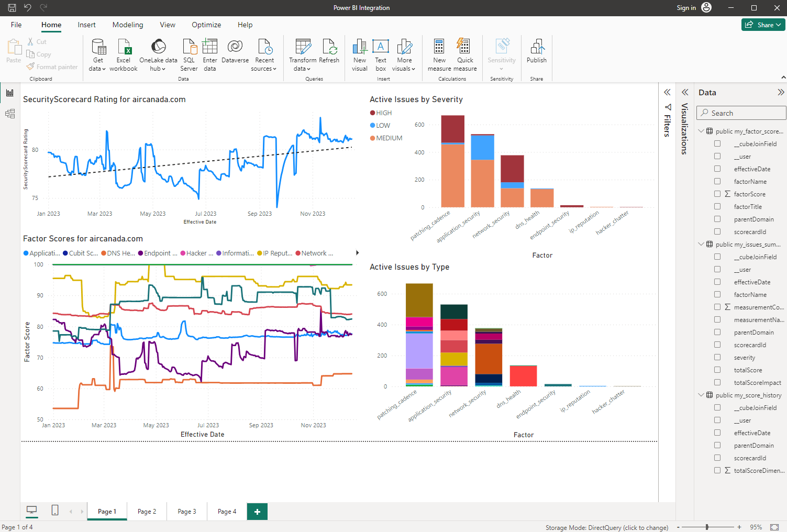Open the Help ribbon tab
The width and height of the screenshot is (787, 532).
[245, 25]
